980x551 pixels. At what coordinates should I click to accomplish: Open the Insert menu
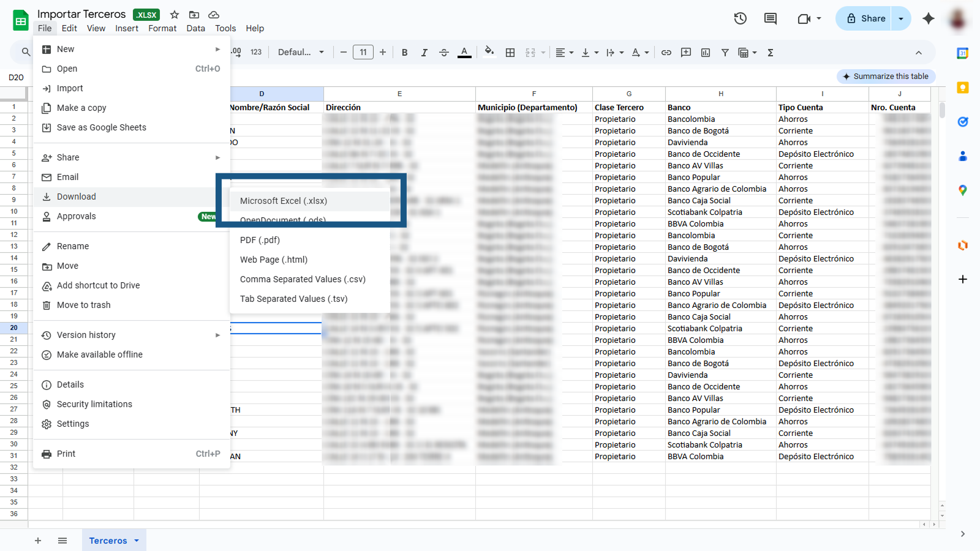click(127, 28)
